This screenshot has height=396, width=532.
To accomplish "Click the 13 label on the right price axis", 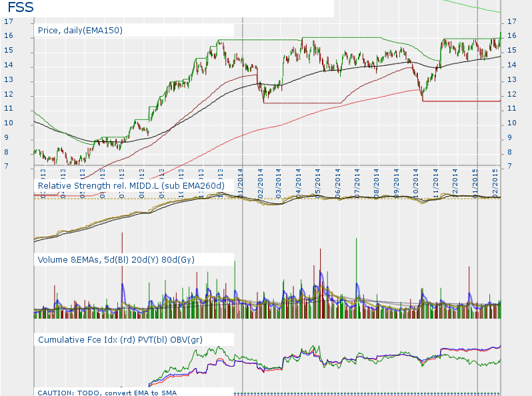I will click(511, 79).
